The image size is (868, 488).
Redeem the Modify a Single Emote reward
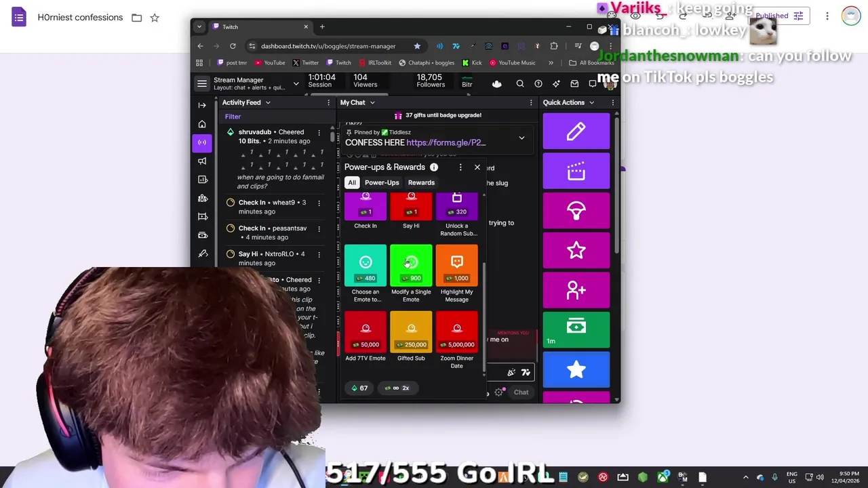pyautogui.click(x=411, y=274)
